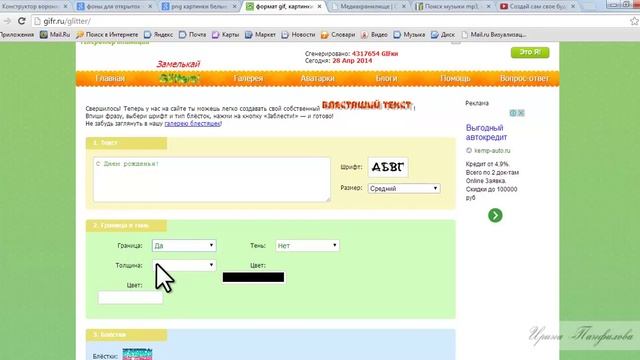Choose the Блёстки glitter pattern thumbnail
This screenshot has width=640, height=360.
[137, 354]
